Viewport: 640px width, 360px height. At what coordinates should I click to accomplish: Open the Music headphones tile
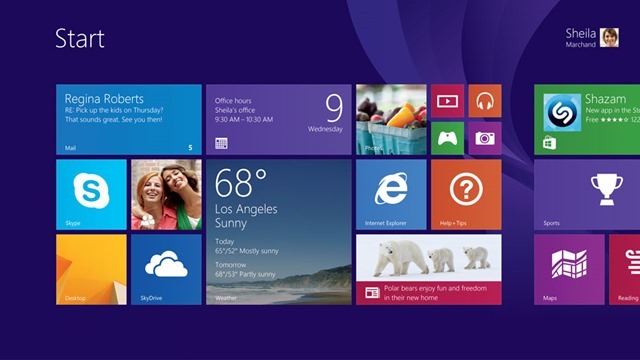(485, 101)
